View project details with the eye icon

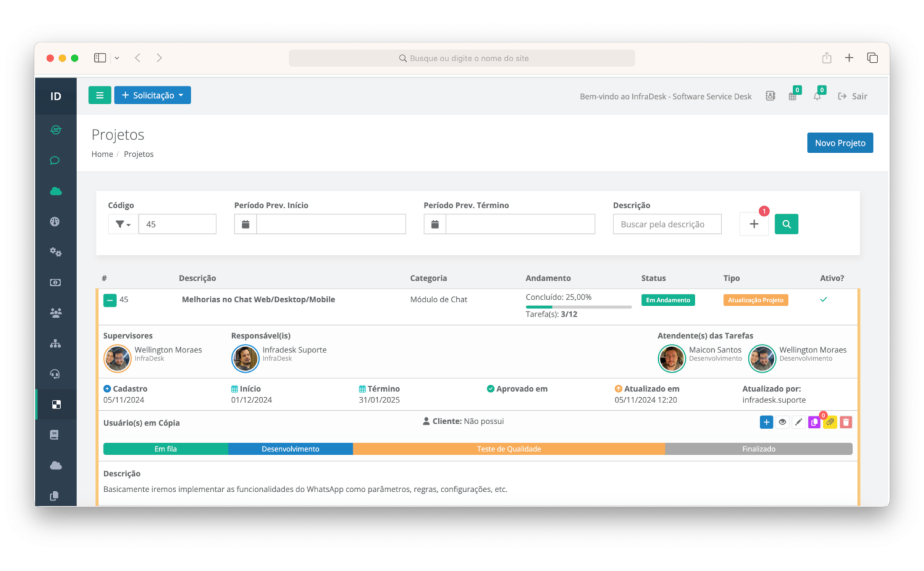(x=782, y=422)
